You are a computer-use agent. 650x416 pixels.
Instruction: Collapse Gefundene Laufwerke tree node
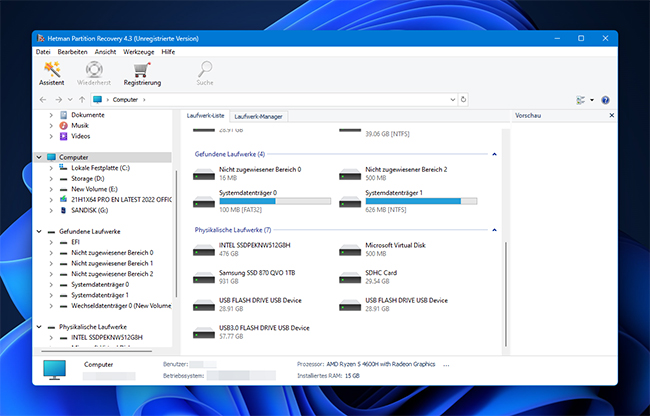[39, 232]
